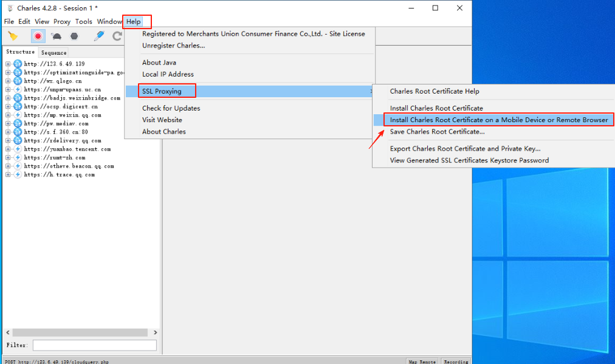
Task: Choose Export Charles Root Certificate and Private Key...
Action: coord(465,148)
